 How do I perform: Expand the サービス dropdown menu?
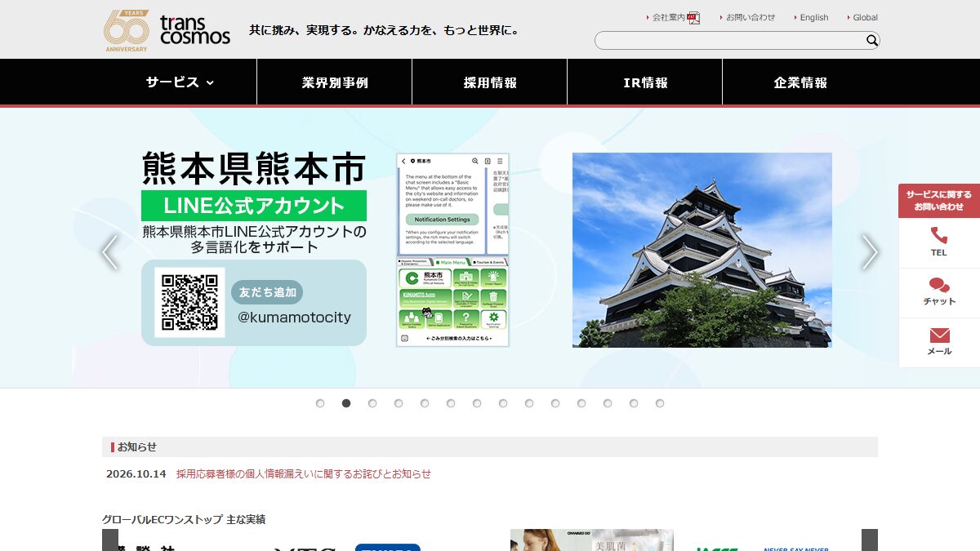point(180,82)
